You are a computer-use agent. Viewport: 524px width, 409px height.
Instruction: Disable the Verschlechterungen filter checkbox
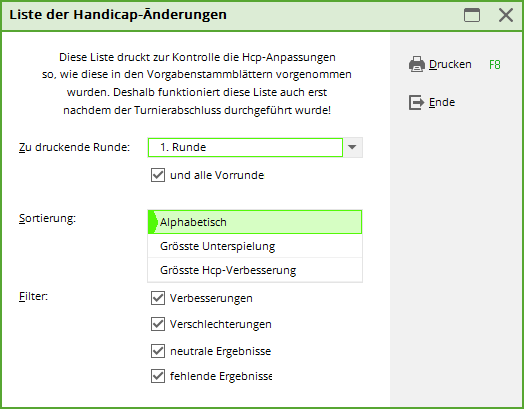[158, 324]
